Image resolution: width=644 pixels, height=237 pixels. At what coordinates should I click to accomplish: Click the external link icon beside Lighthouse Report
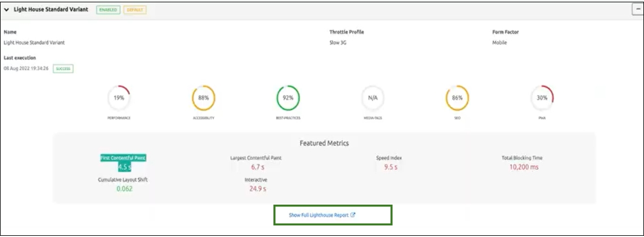pyautogui.click(x=353, y=215)
